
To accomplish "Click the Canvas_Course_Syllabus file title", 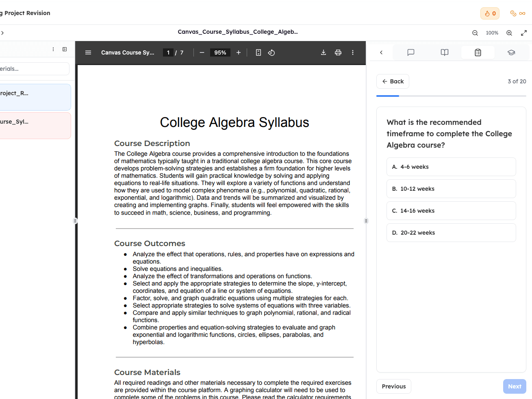I will tap(238, 32).
